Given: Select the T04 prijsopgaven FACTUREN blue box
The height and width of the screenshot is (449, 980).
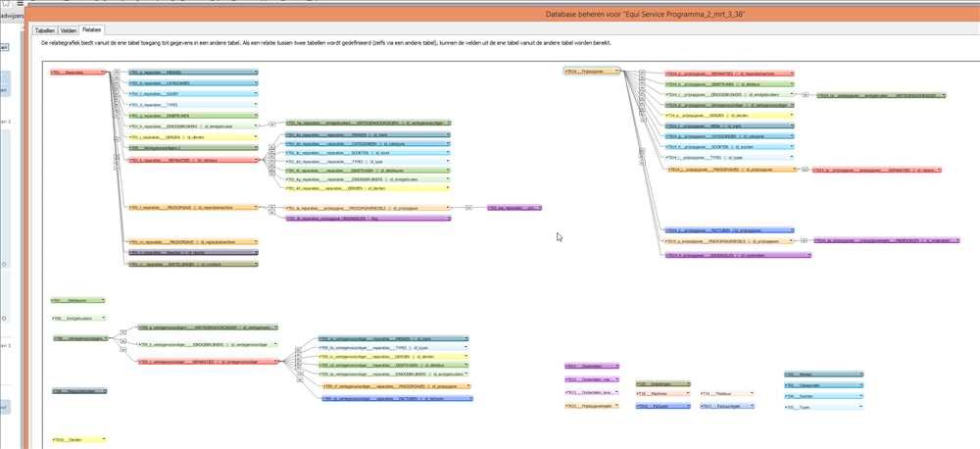Looking at the screenshot, I should pyautogui.click(x=729, y=230).
